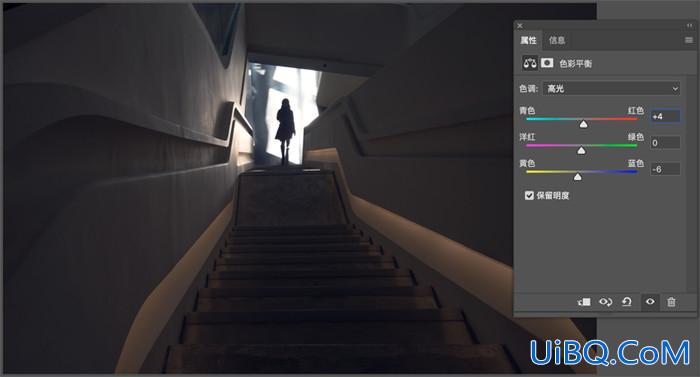This screenshot has width=700, height=377.
Task: Click the 色调 label text
Action: (x=529, y=88)
